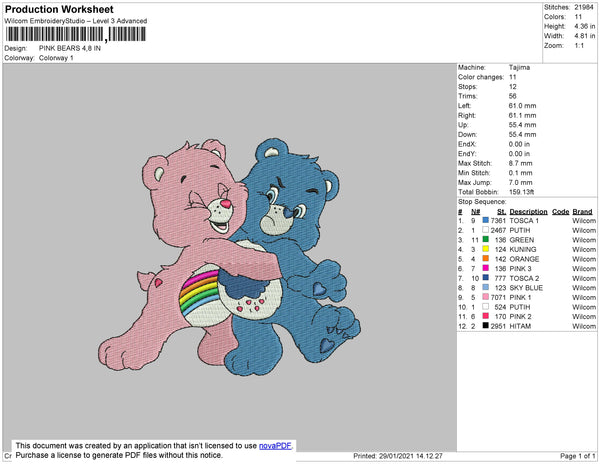
Task: Click the stitch count '7071'
Action: pos(498,297)
